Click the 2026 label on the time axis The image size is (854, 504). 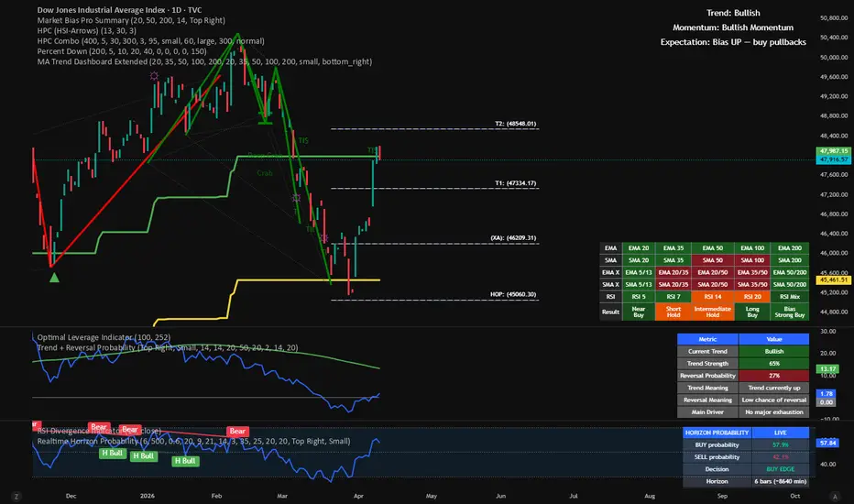[147, 496]
